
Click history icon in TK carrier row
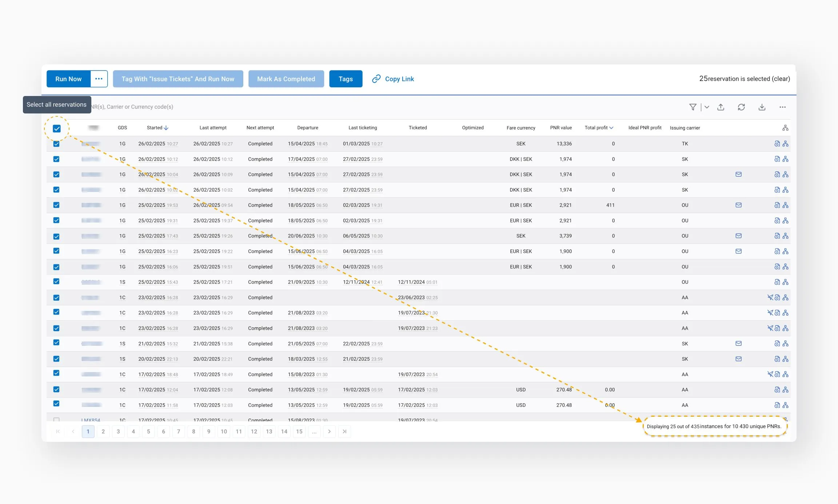pyautogui.click(x=777, y=144)
